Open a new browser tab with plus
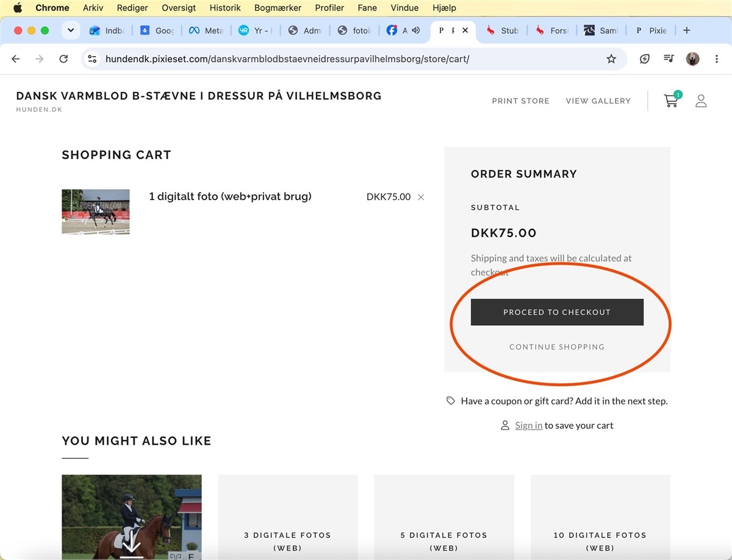The width and height of the screenshot is (732, 560). click(x=687, y=31)
